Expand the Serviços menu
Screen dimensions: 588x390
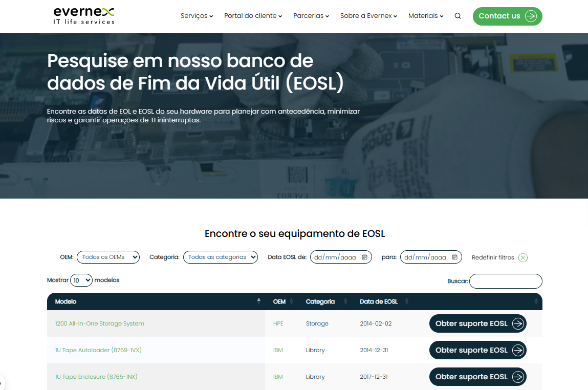(x=197, y=16)
